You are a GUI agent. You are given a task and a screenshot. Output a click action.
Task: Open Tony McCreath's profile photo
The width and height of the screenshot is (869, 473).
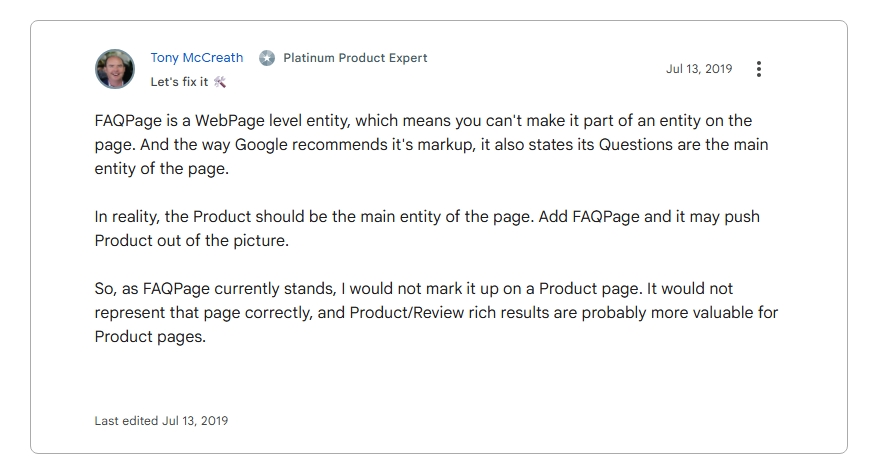coord(115,69)
